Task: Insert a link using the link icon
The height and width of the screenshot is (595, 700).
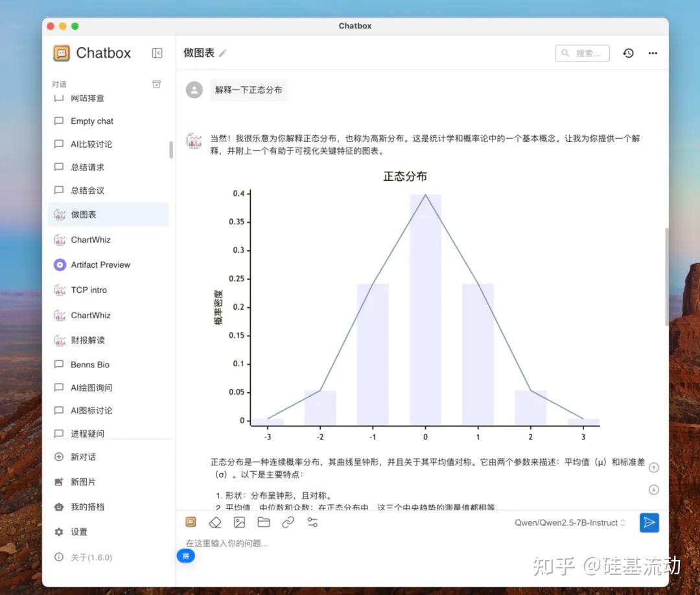Action: pos(288,522)
